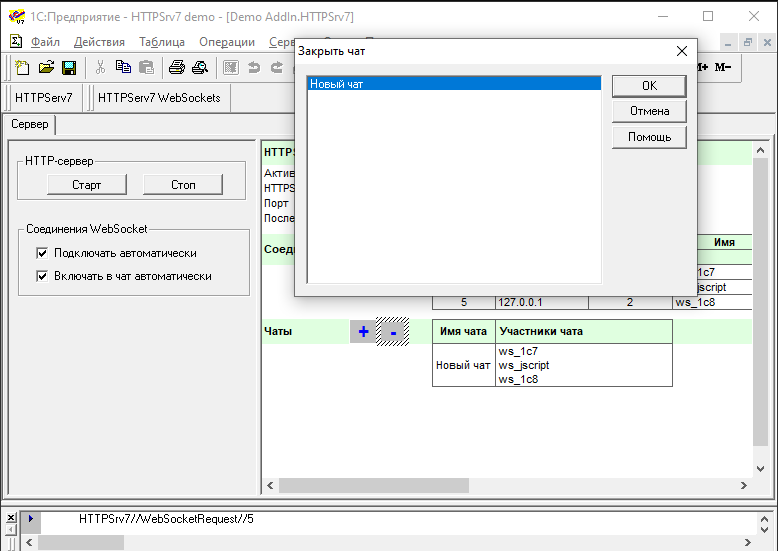Click the table horizontal scrollbar thumb
778x551 pixels.
(374, 485)
